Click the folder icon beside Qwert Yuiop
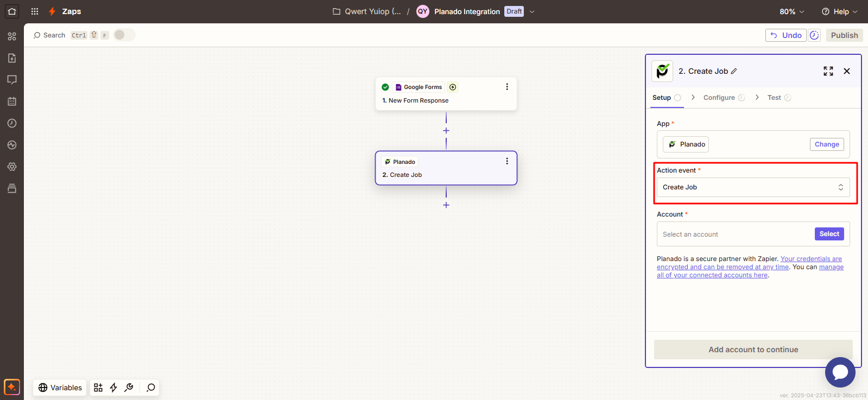The height and width of the screenshot is (400, 868). tap(337, 11)
